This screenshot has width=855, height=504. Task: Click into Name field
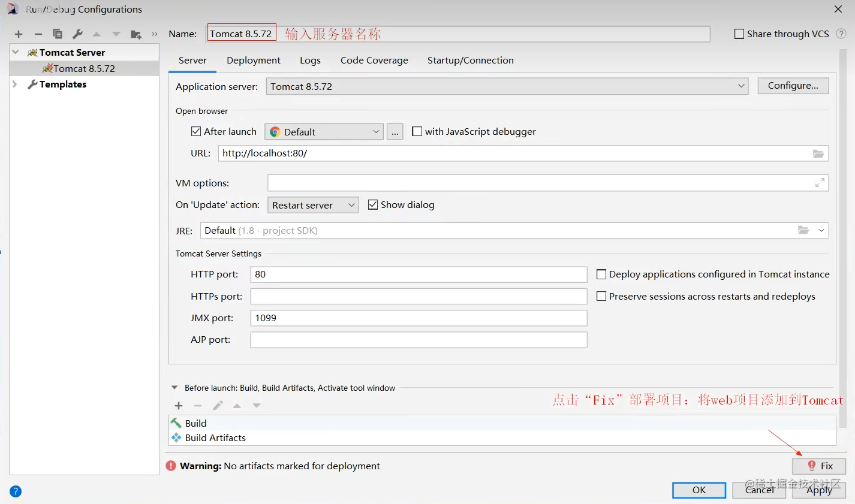coord(459,34)
